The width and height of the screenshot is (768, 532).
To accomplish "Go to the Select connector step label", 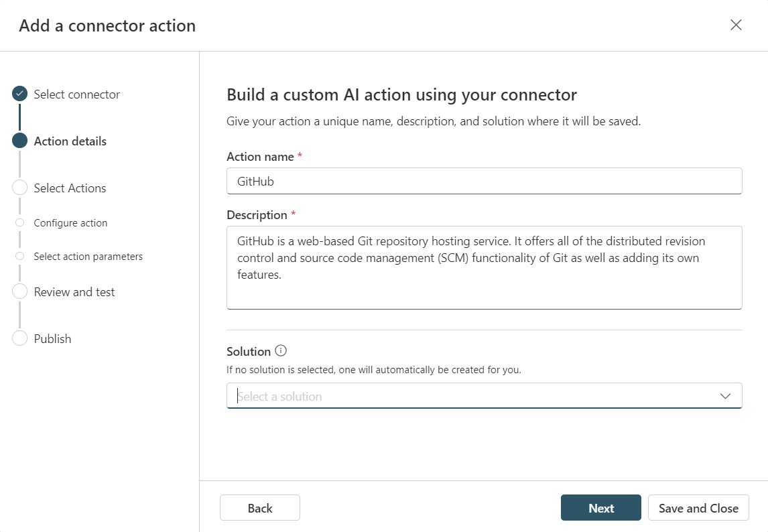I will point(76,94).
